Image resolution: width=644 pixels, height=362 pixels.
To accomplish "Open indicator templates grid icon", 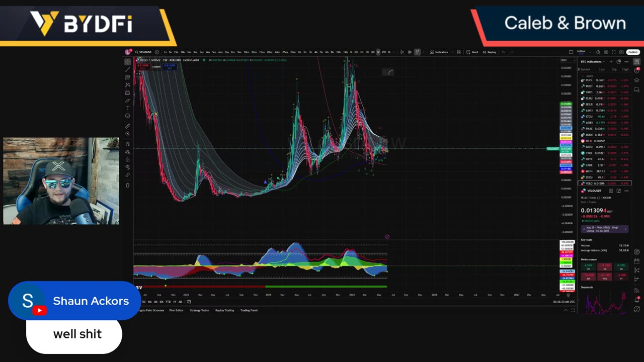I will pos(459,52).
